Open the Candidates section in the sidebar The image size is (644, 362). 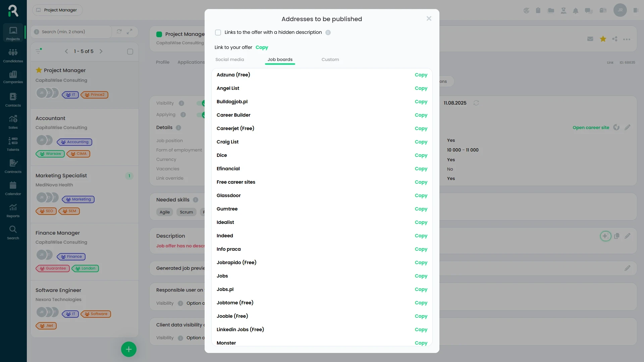[13, 55]
